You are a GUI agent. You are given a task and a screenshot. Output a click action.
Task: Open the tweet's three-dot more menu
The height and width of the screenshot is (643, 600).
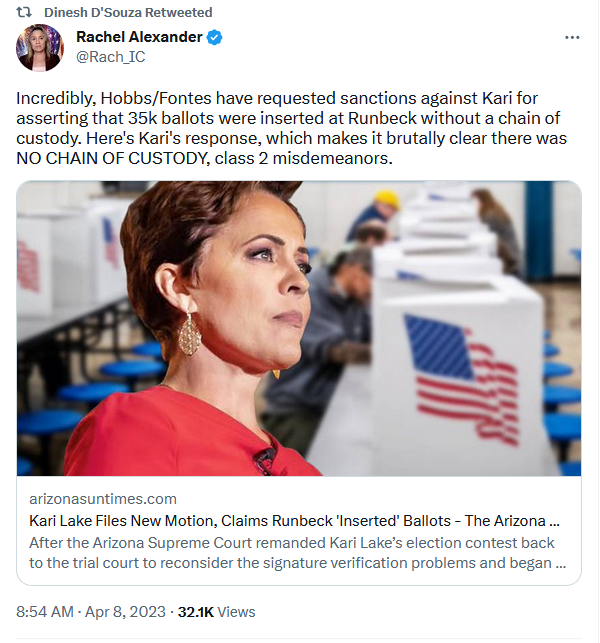click(572, 37)
